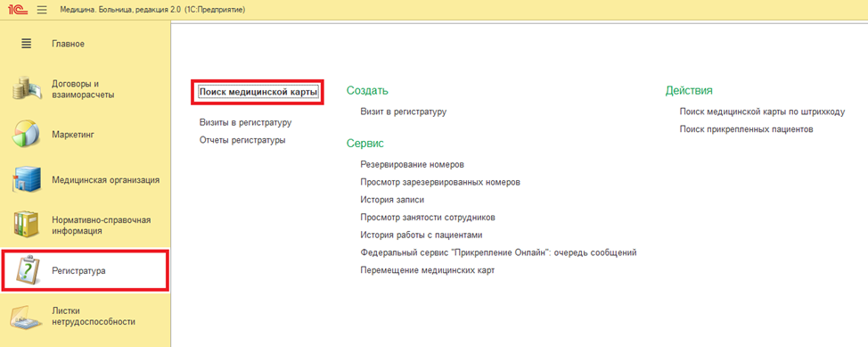The height and width of the screenshot is (347, 868).
Task: Open the Маркетинг section
Action: click(72, 134)
